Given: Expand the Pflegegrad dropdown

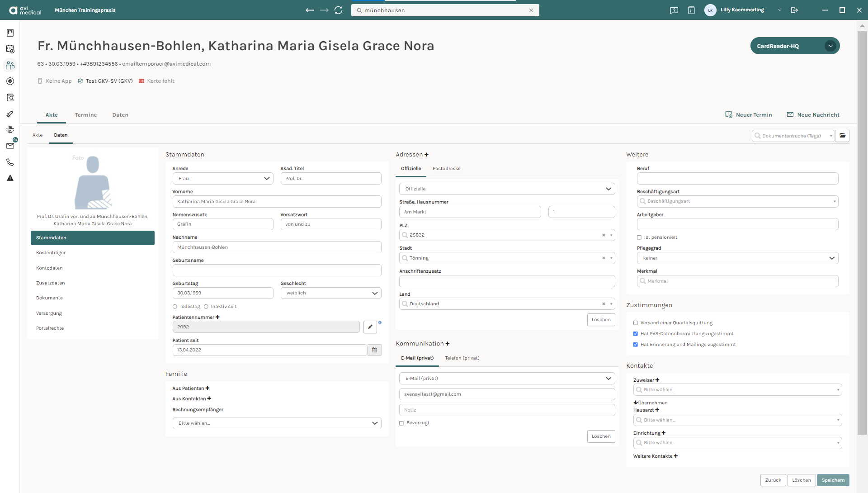Looking at the screenshot, I should tap(737, 258).
